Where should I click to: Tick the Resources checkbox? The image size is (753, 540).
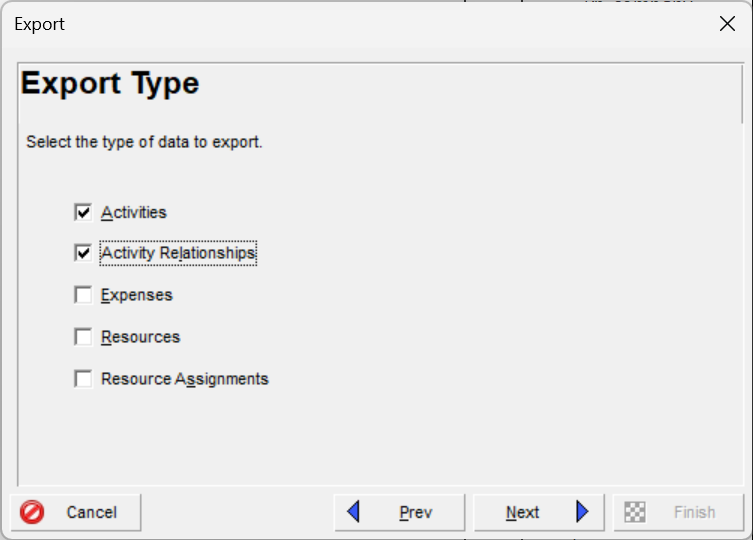pos(83,337)
